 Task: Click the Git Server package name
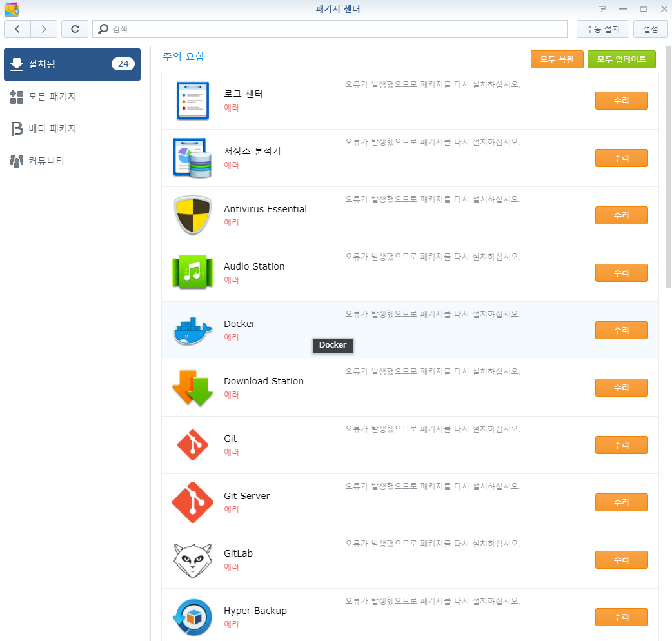(x=247, y=496)
